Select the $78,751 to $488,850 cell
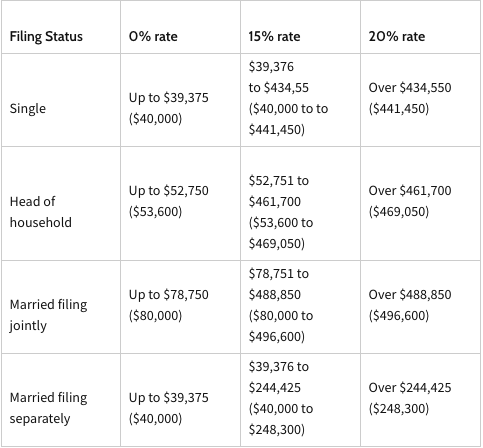Screen dimensions: 483x448 click(300, 307)
